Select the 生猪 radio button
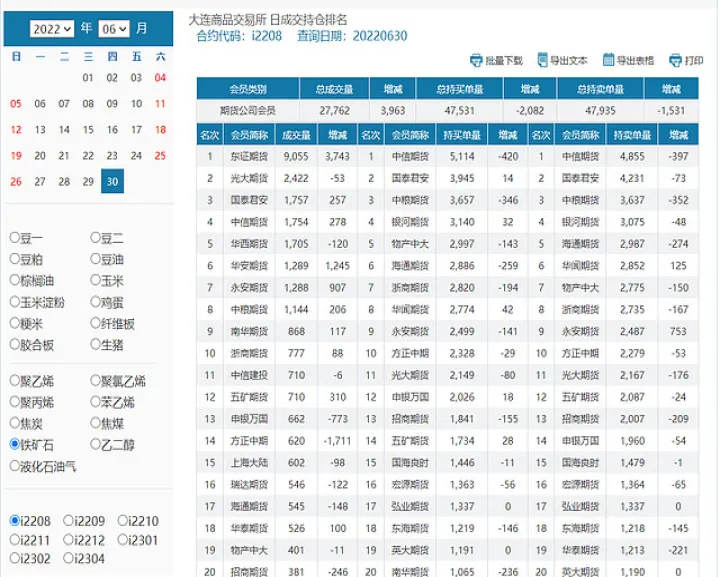The height and width of the screenshot is (577, 720). coord(96,344)
